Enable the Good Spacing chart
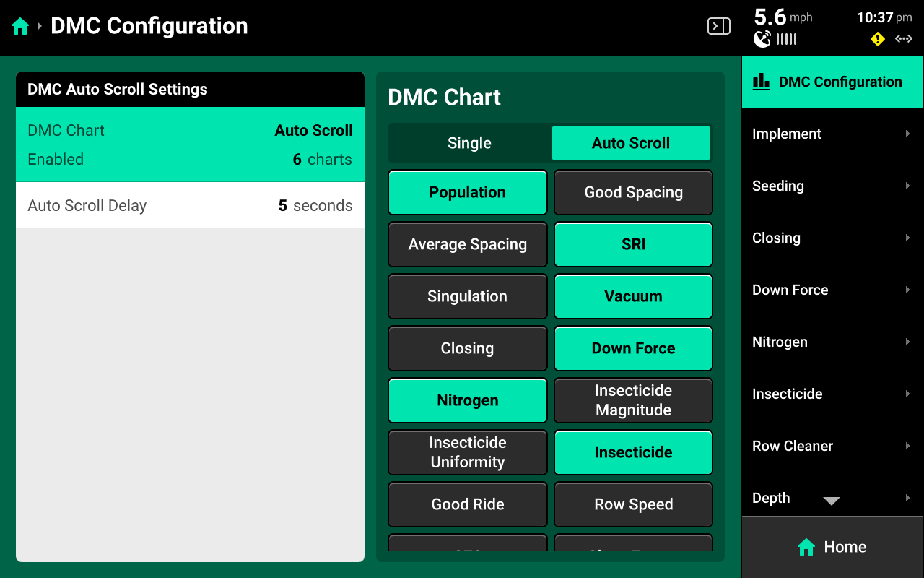924x578 pixels. point(633,192)
